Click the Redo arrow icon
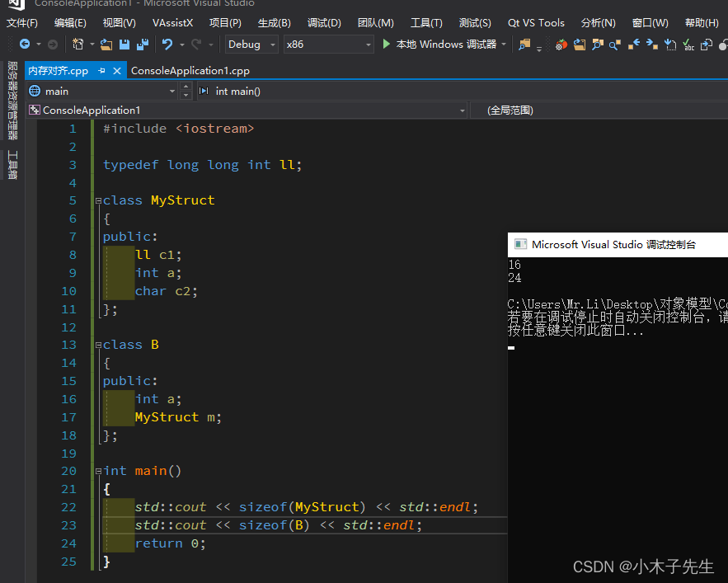The image size is (728, 583). point(196,45)
